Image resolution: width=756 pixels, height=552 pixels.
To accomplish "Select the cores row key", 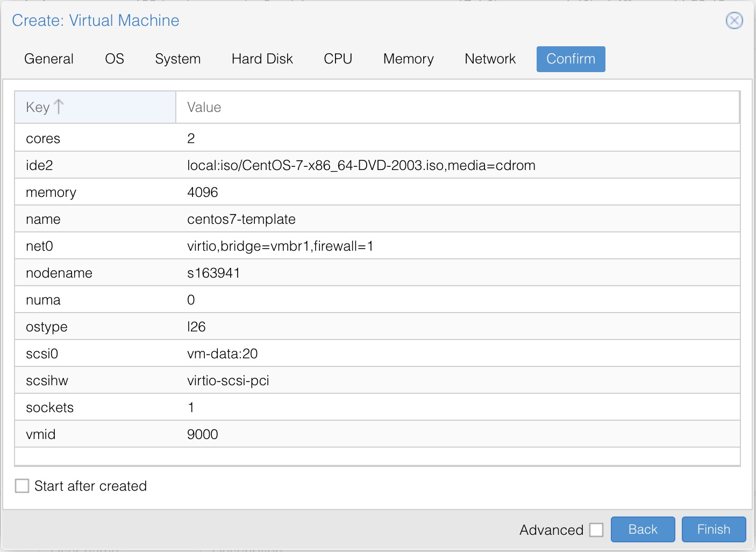I will 43,138.
